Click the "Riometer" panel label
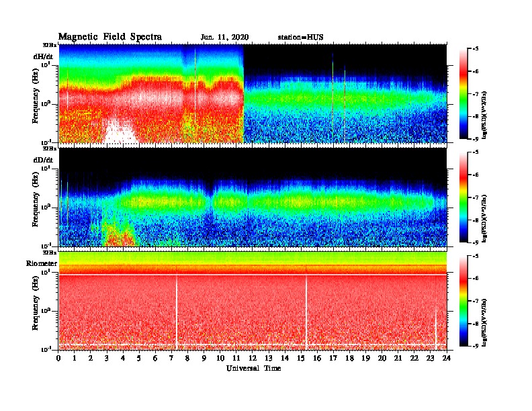The width and height of the screenshot is (532, 411). point(42,263)
